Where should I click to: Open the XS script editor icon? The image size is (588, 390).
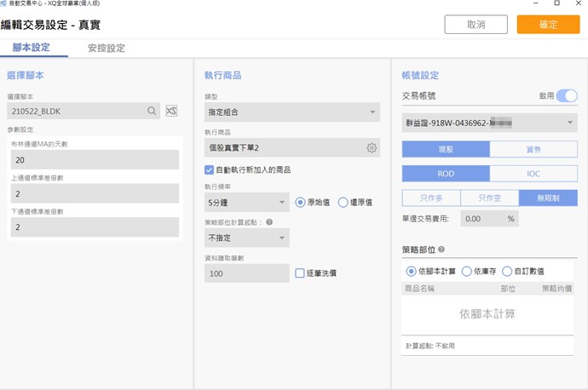pyautogui.click(x=171, y=111)
